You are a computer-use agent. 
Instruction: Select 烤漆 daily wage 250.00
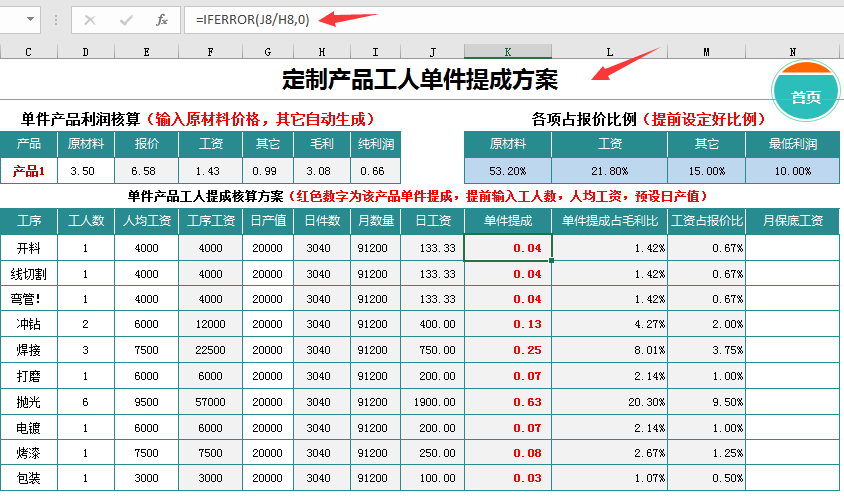(432, 453)
